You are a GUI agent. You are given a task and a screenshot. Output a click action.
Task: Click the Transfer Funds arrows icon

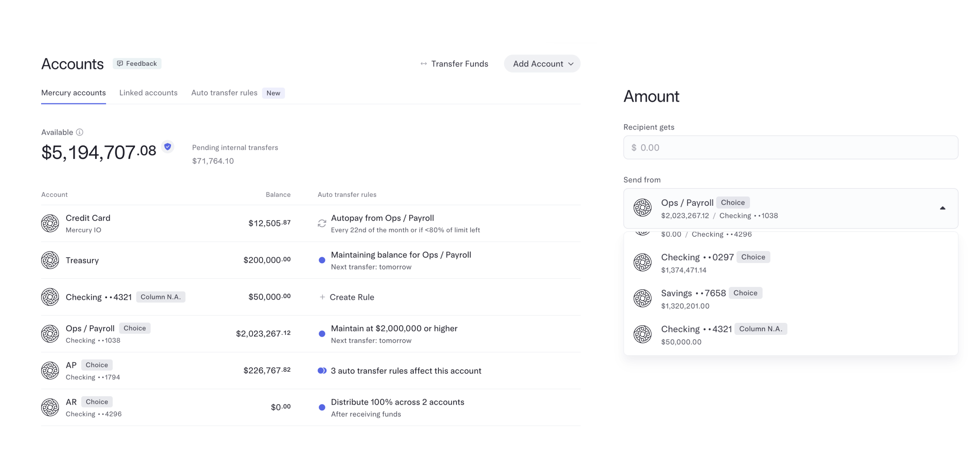(423, 64)
